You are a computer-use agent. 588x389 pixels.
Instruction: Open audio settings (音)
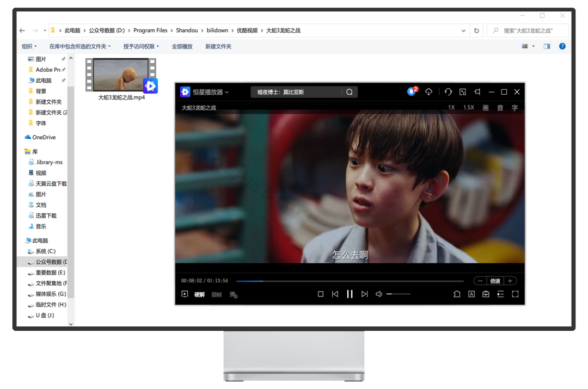click(500, 108)
